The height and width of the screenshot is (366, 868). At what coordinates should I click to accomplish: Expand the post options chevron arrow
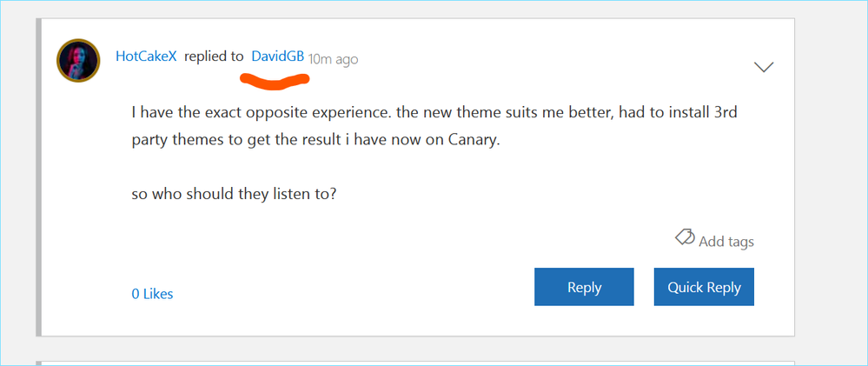(764, 67)
